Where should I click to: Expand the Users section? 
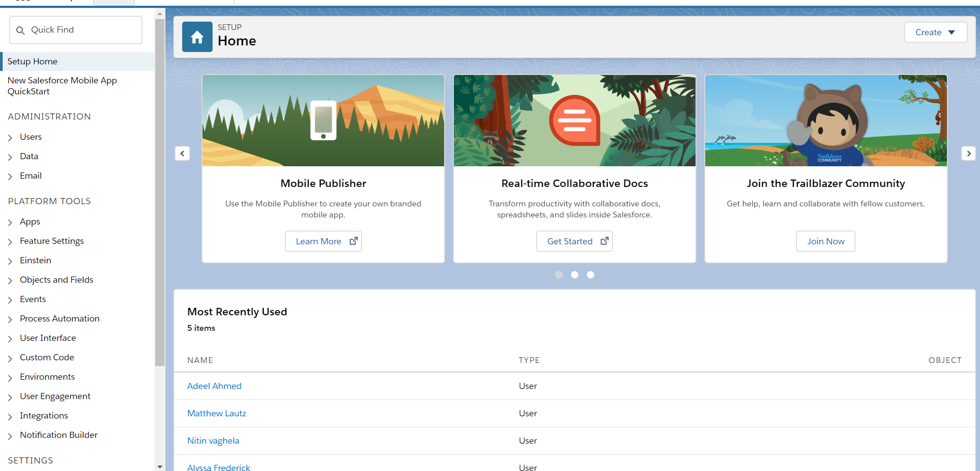10,138
